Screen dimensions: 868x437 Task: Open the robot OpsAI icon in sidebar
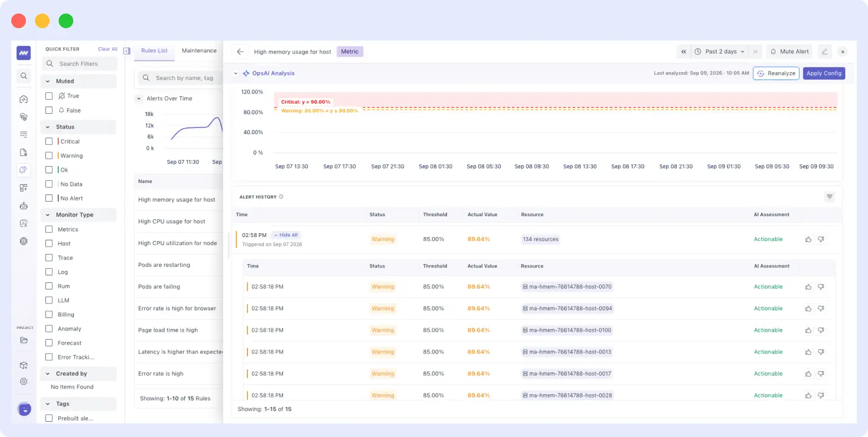(24, 206)
